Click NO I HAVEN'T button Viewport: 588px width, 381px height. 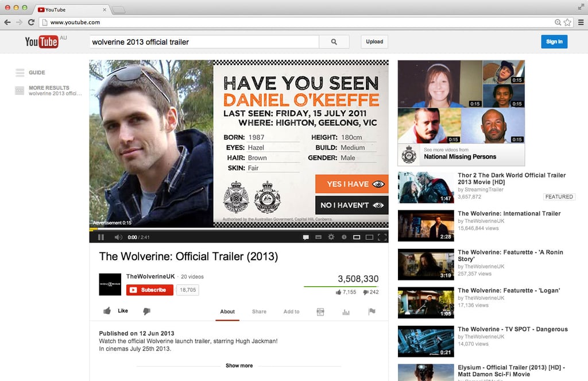point(352,205)
